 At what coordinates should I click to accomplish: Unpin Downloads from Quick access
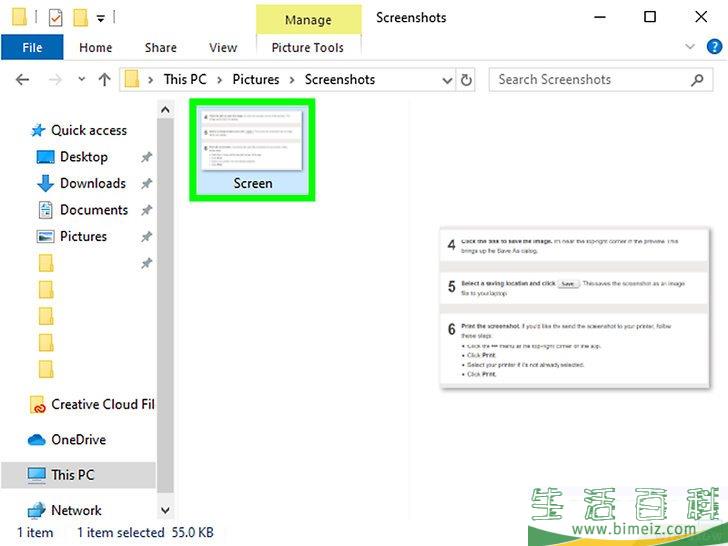tap(146, 184)
